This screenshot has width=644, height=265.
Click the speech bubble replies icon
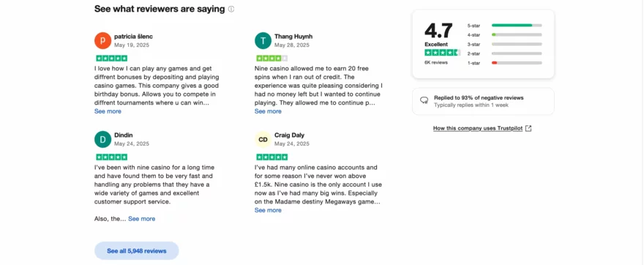point(424,100)
